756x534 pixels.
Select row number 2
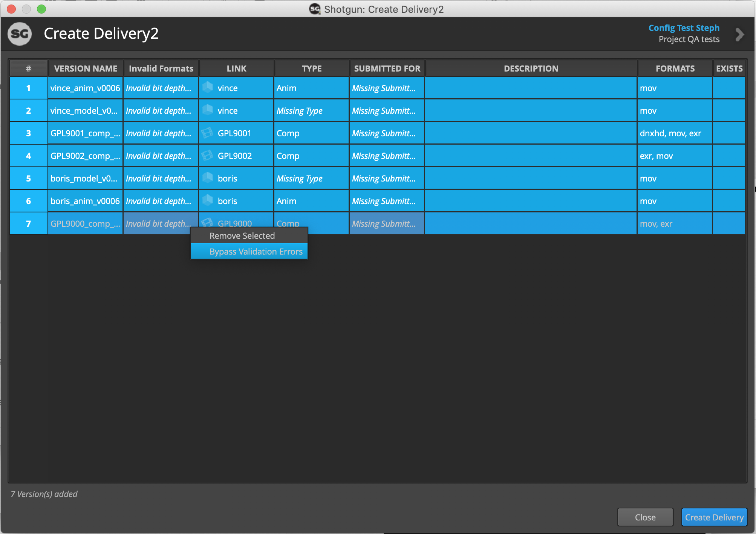pyautogui.click(x=28, y=111)
